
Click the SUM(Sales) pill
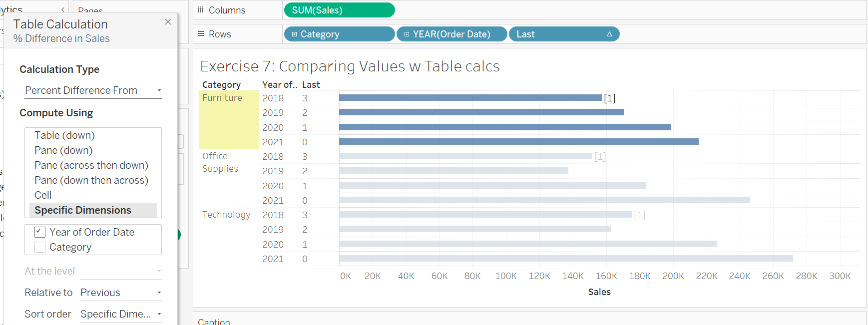pos(339,10)
